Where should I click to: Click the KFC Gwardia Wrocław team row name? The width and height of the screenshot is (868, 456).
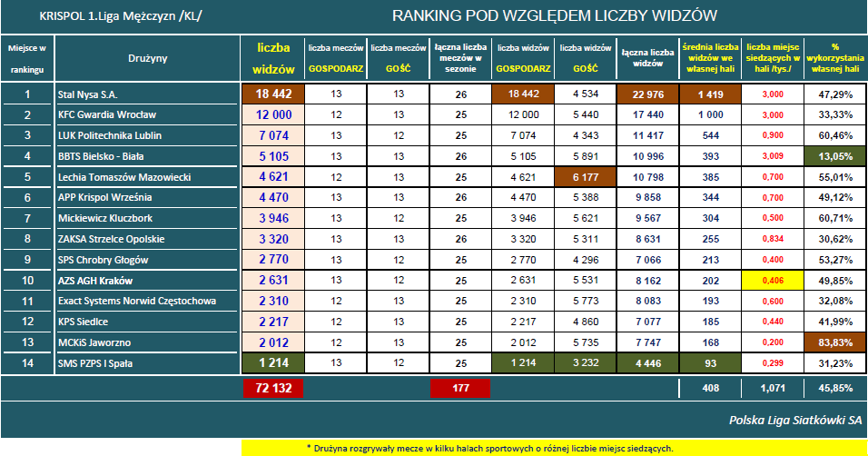click(107, 114)
